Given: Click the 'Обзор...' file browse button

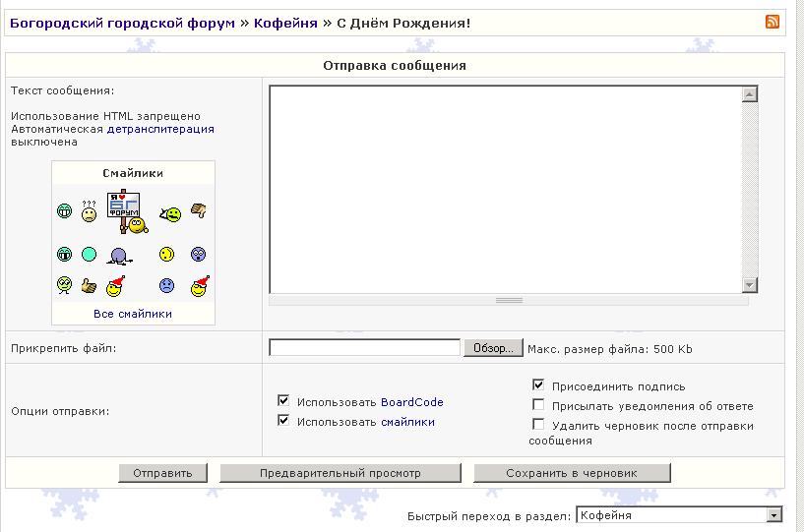Looking at the screenshot, I should (492, 348).
